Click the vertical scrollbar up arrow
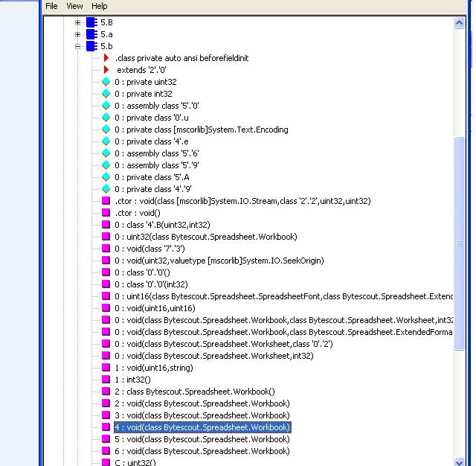 [x=459, y=23]
